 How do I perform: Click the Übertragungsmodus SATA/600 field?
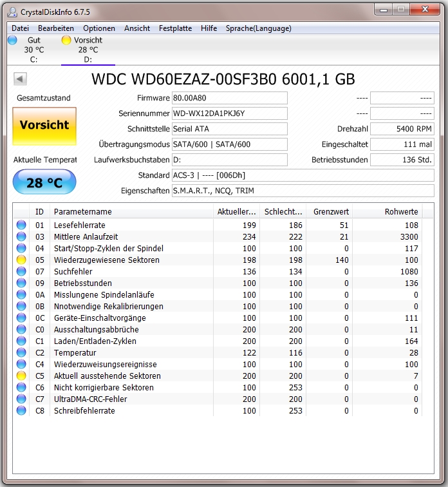pyautogui.click(x=230, y=144)
